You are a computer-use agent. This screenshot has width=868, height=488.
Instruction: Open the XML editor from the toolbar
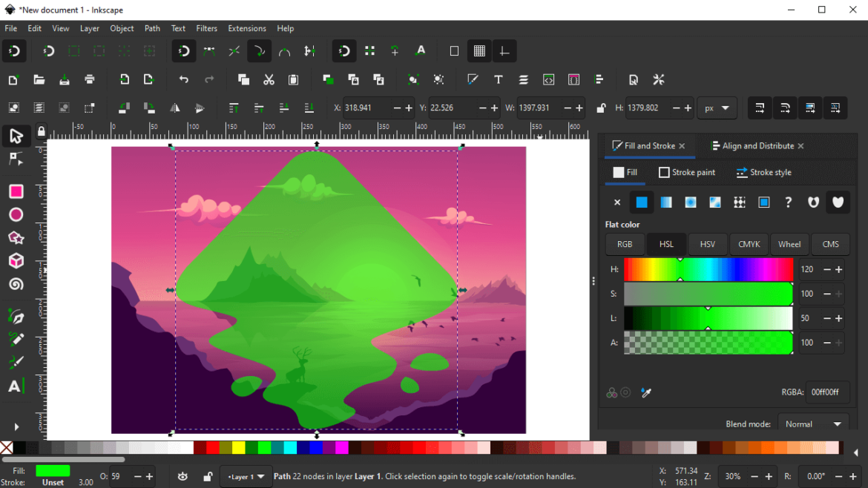(x=549, y=79)
